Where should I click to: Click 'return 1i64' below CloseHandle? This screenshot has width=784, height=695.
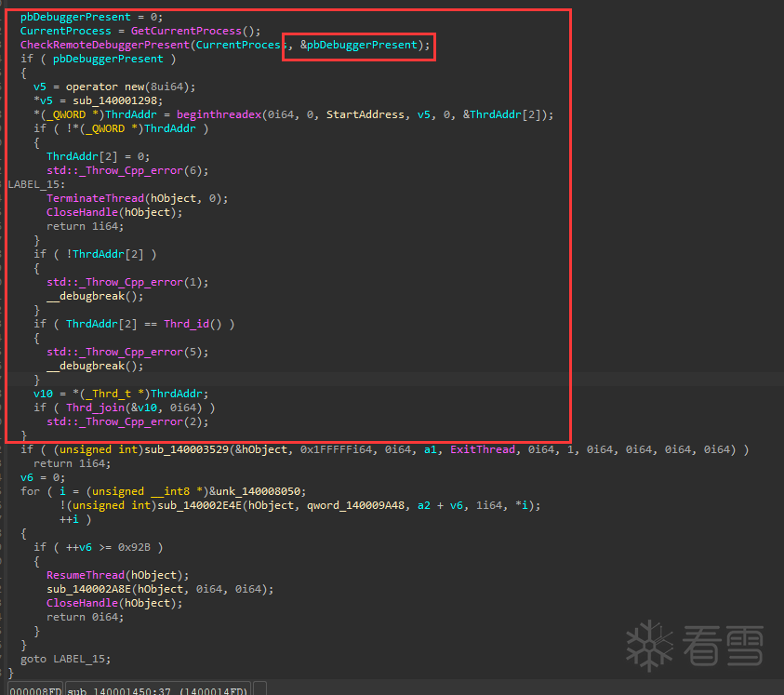coord(85,226)
